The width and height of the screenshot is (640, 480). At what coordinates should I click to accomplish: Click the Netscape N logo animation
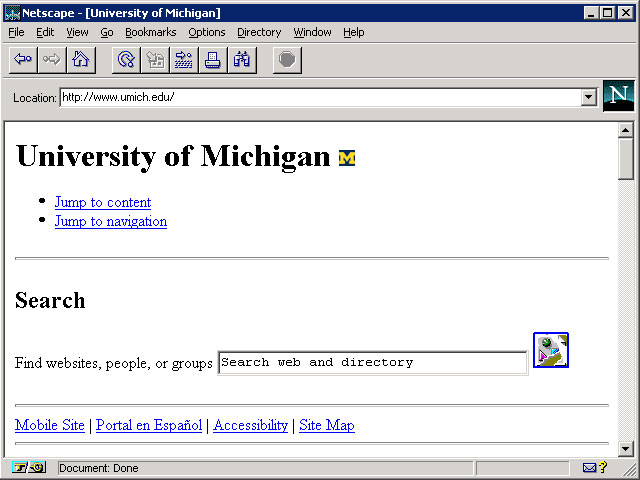(x=619, y=96)
